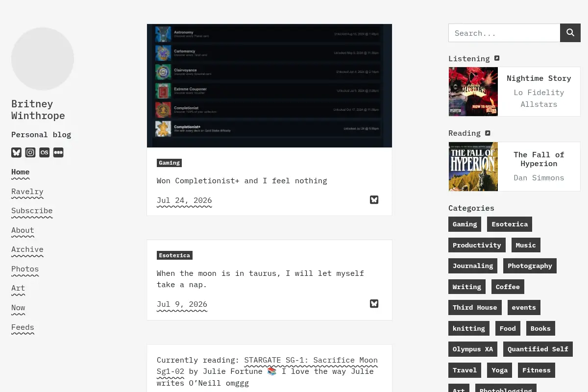
Task: Click the round profile avatar
Action: [x=43, y=59]
